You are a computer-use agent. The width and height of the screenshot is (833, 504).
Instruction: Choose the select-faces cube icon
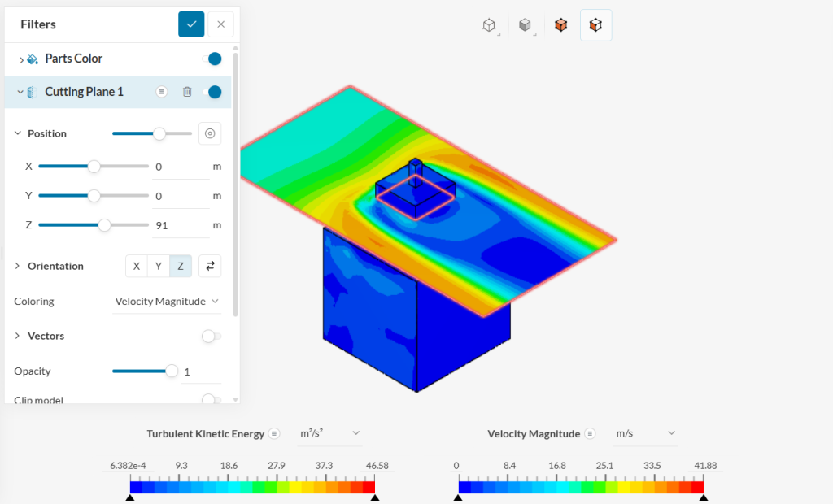pyautogui.click(x=595, y=25)
